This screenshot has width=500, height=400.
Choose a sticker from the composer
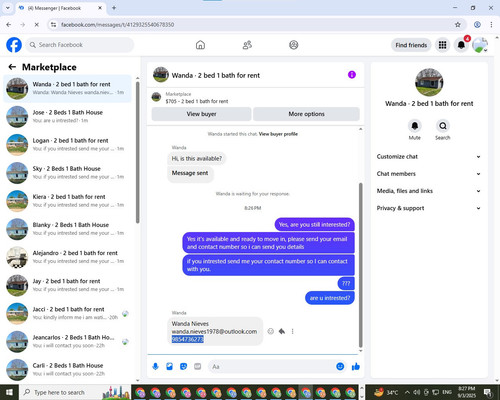click(183, 367)
